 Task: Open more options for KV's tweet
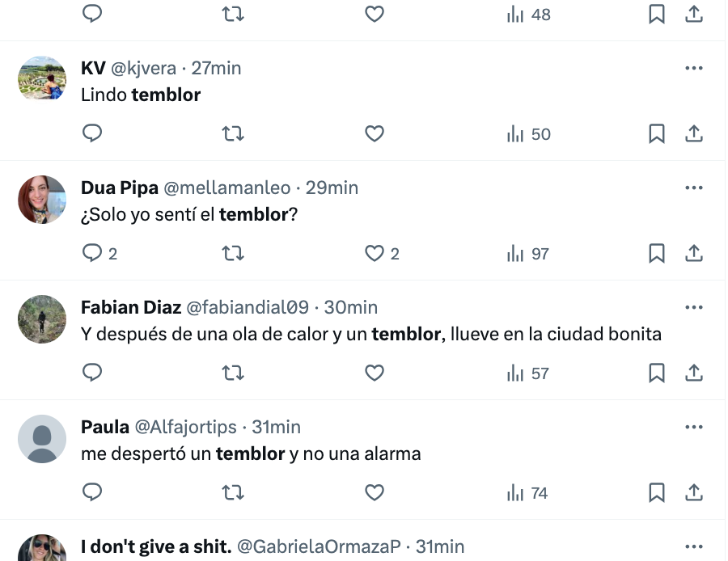click(694, 69)
